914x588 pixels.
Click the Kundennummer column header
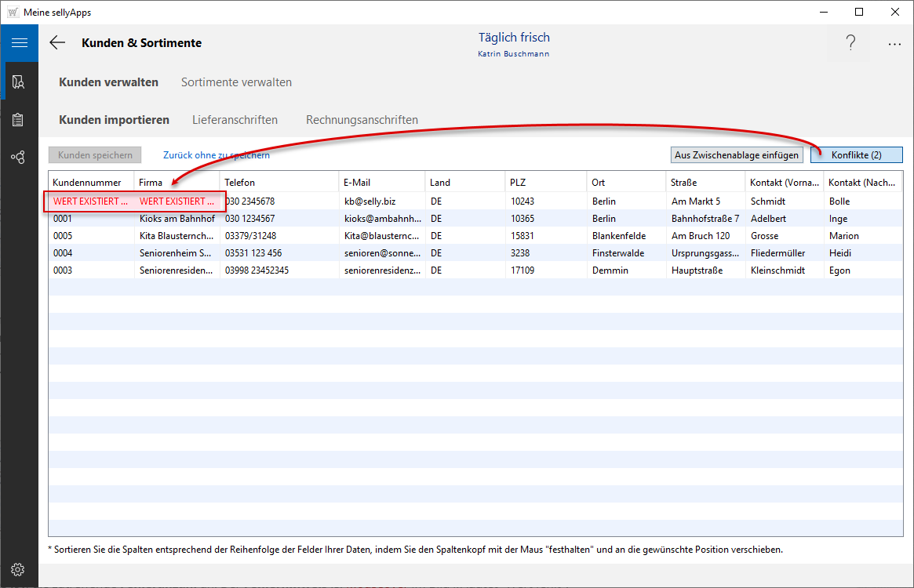(87, 183)
